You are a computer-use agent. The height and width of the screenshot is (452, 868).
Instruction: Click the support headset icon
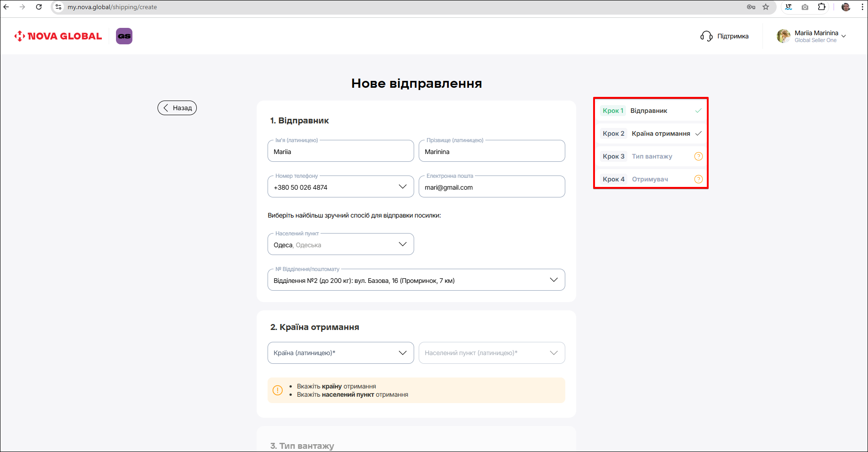tap(706, 36)
